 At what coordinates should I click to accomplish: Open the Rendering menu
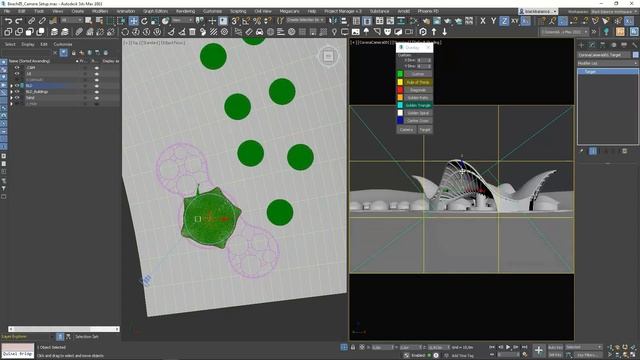pos(185,11)
